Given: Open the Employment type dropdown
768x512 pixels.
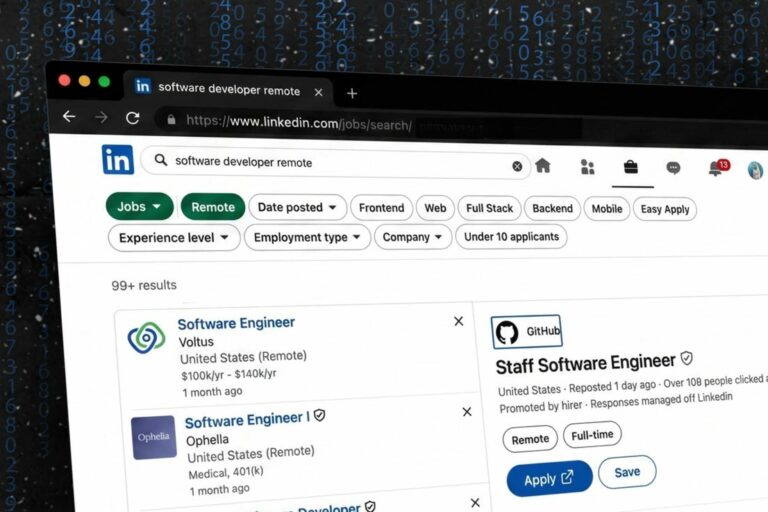Looking at the screenshot, I should tap(308, 237).
